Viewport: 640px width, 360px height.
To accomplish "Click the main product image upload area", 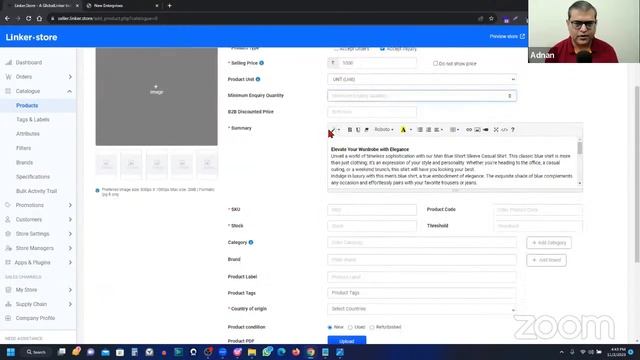I will click(156, 96).
